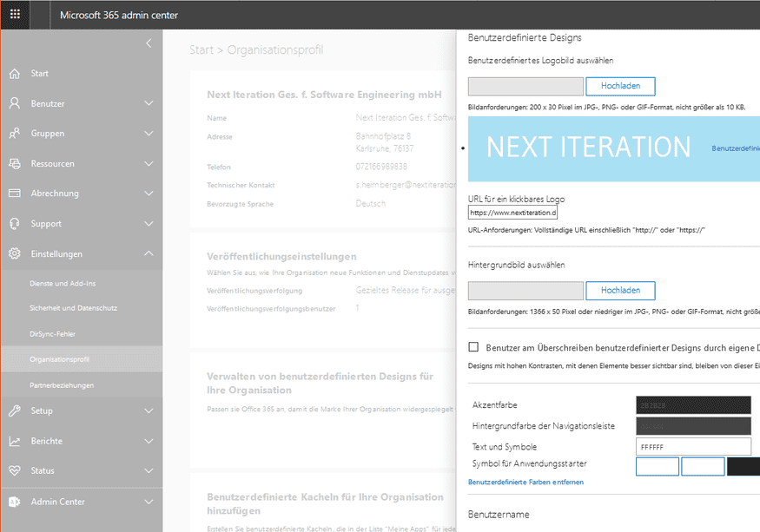This screenshot has height=532, width=760.
Task: Click the Ressourcen icon
Action: click(15, 163)
